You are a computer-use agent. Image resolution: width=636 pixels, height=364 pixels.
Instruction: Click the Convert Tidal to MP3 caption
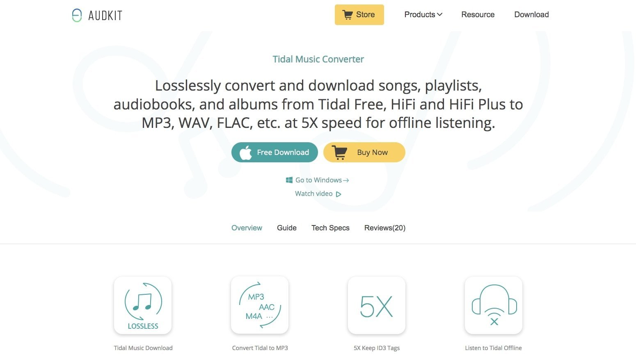pyautogui.click(x=260, y=348)
